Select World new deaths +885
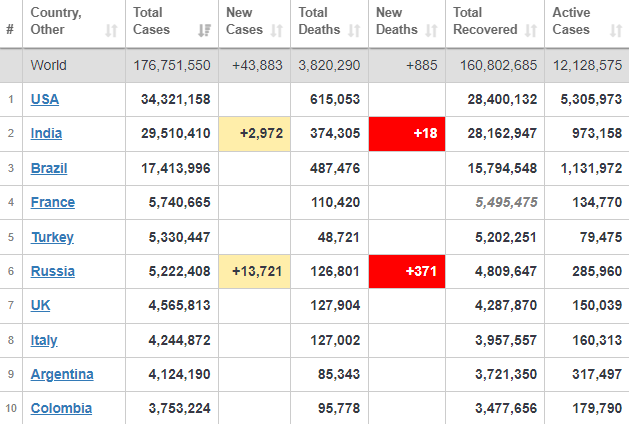This screenshot has height=424, width=629. pos(422,65)
